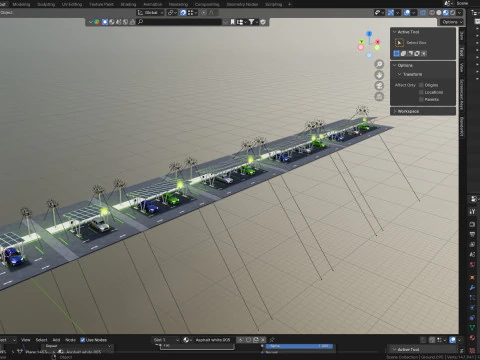The height and width of the screenshot is (360, 480).
Task: Add a new workspace with plus icon
Action: click(289, 4)
